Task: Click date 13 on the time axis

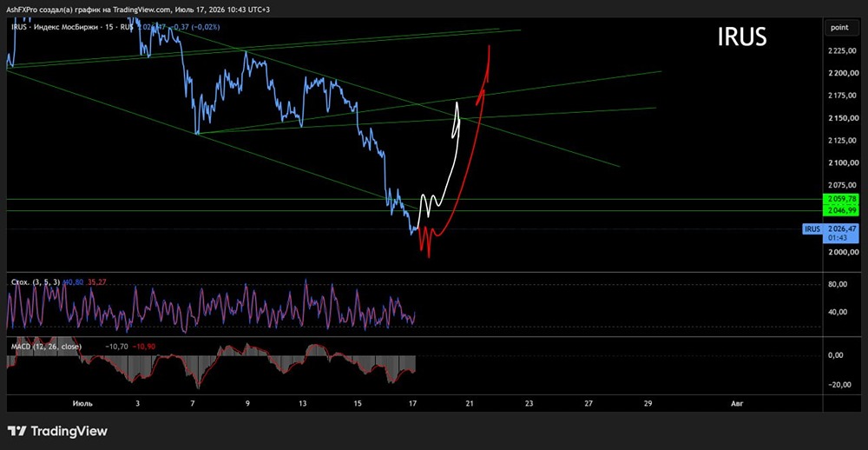Action: 303,403
